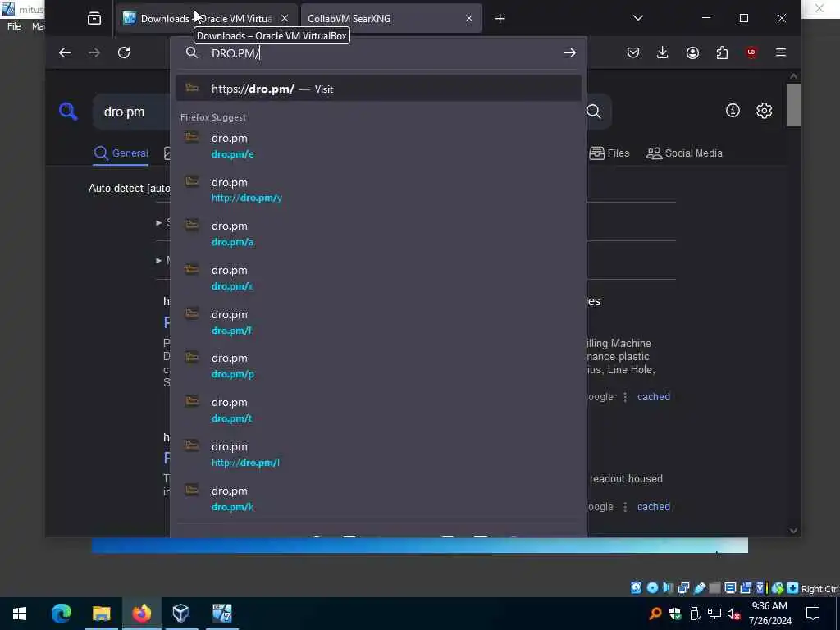The width and height of the screenshot is (840, 630).
Task: Click VirtualBox audio status icon
Action: pyautogui.click(x=668, y=587)
